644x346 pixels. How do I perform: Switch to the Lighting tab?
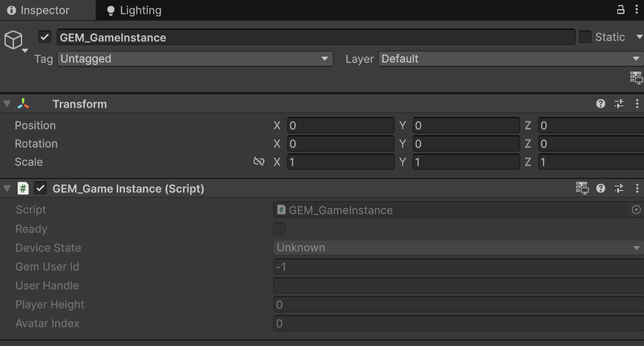click(x=133, y=10)
